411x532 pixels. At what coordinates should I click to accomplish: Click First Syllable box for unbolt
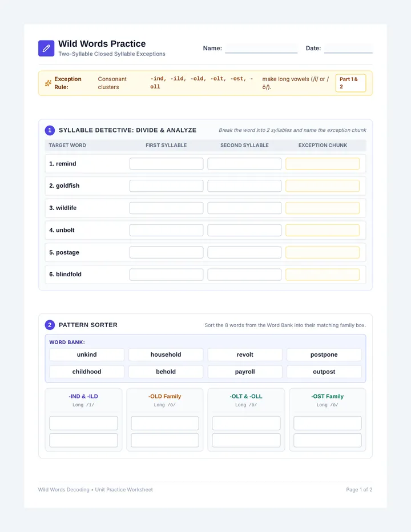point(166,230)
